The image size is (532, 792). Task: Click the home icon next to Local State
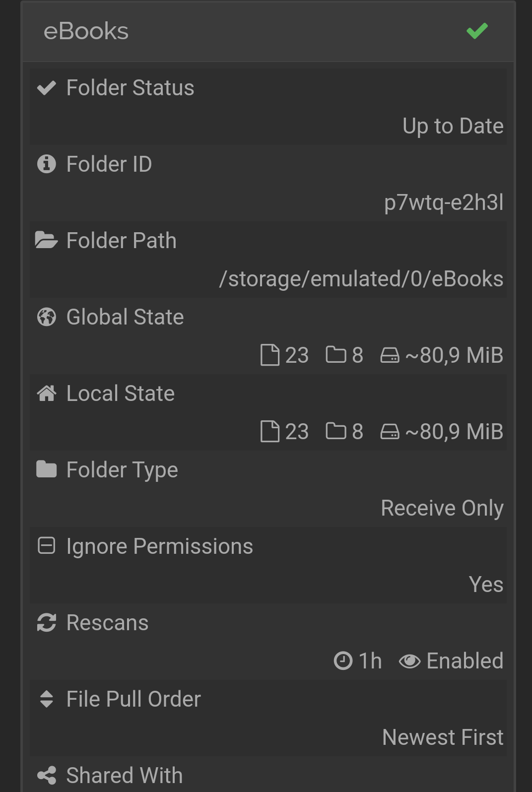point(47,394)
